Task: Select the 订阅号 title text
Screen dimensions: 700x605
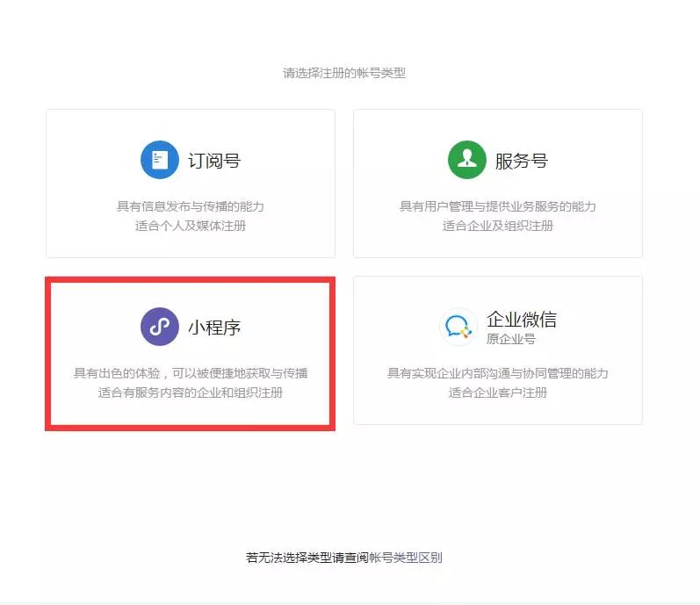Action: click(214, 161)
